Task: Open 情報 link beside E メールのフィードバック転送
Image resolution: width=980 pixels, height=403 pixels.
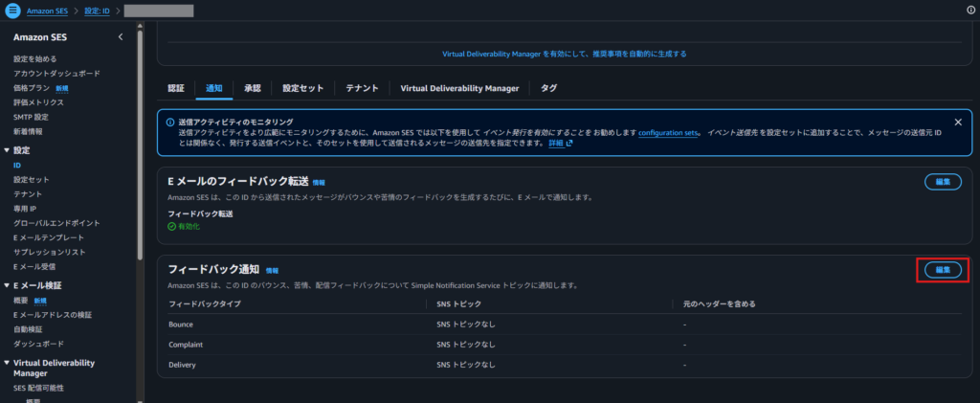Action: coord(319,183)
